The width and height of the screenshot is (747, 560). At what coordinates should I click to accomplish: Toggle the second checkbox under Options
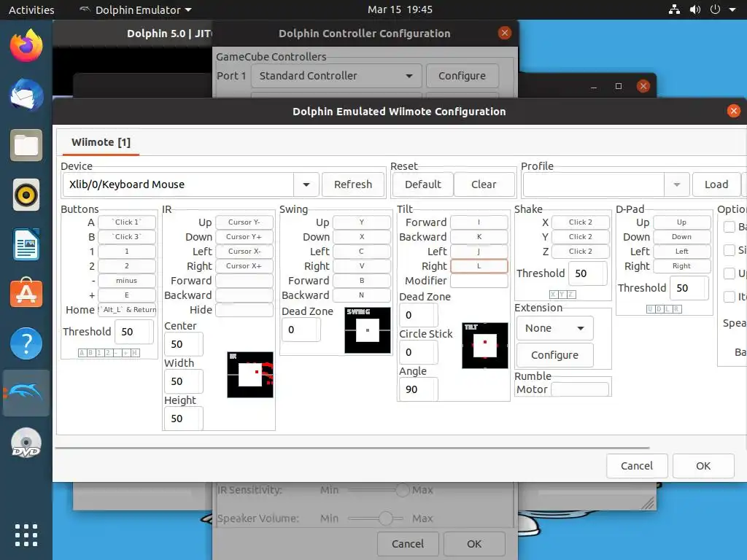[729, 250]
